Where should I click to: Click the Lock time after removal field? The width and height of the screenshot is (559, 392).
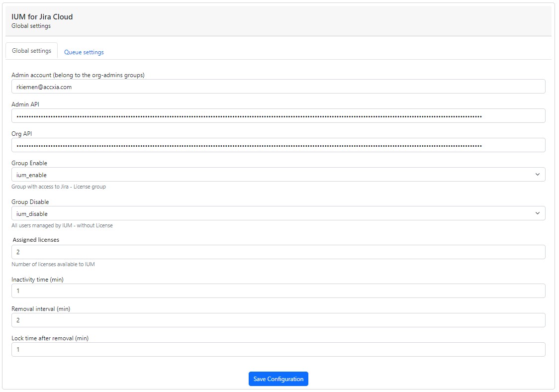coord(278,350)
